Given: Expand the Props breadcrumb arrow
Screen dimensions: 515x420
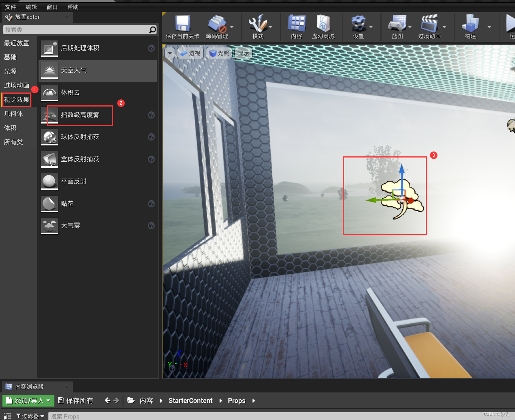Looking at the screenshot, I should click(x=253, y=401).
